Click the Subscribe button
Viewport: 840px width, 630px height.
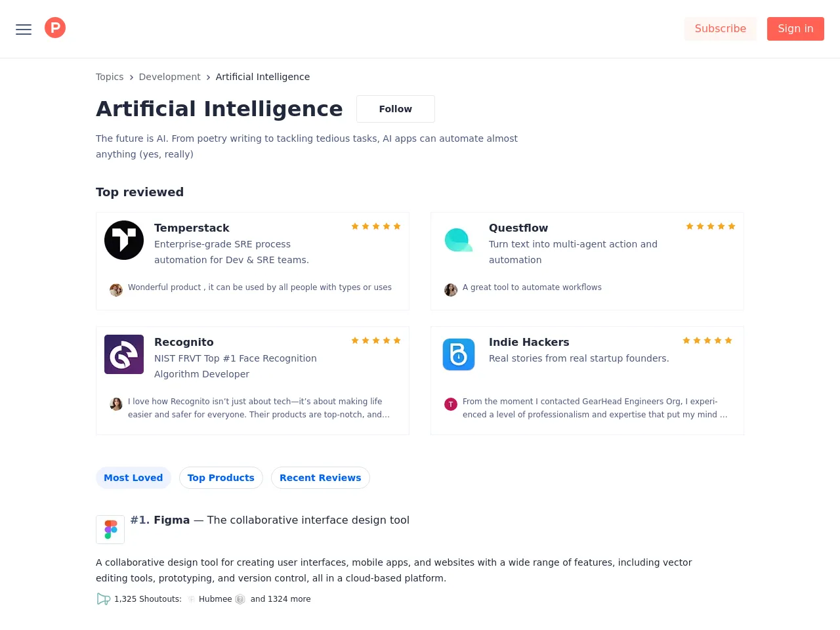pyautogui.click(x=720, y=29)
